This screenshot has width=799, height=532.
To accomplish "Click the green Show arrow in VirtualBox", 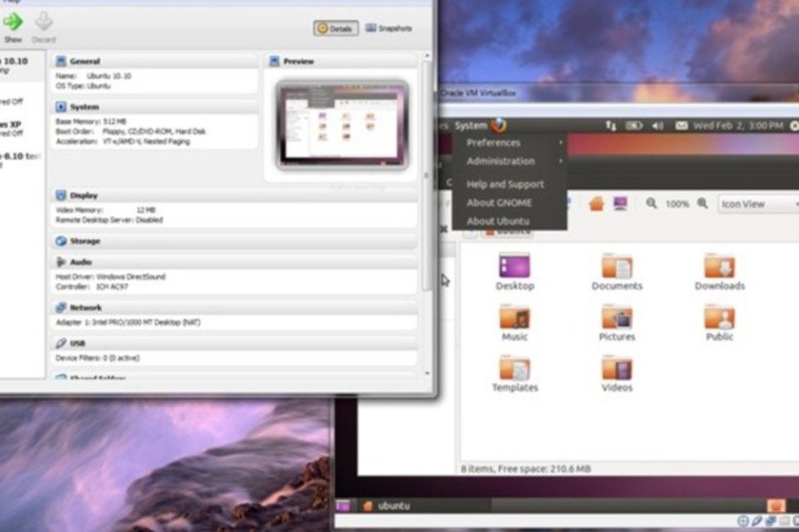I will pyautogui.click(x=13, y=22).
